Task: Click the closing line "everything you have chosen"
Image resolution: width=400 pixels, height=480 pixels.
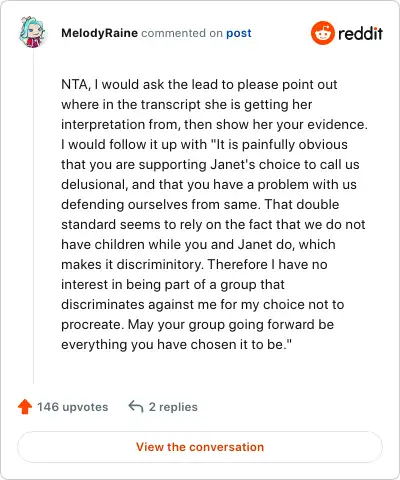Action: [x=176, y=345]
